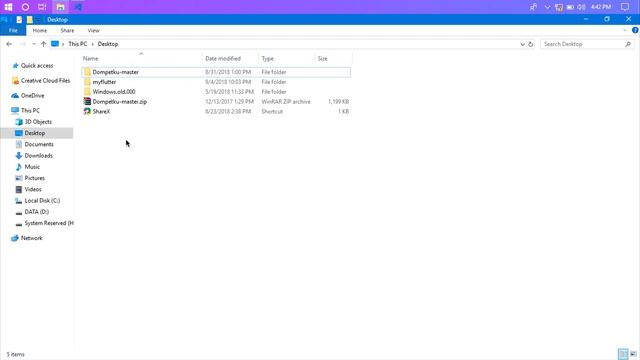Viewport: 640px width, 360px height.
Task: Switch to Large icons view button
Action: [633, 354]
